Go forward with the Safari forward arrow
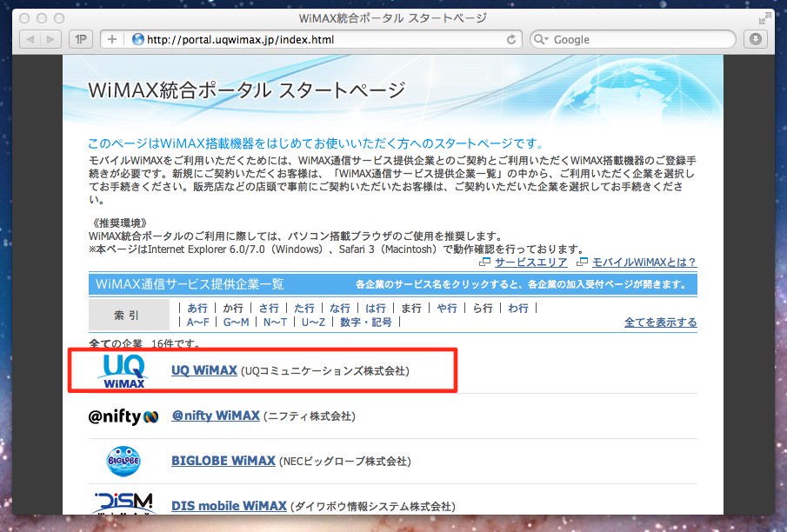This screenshot has width=787, height=532. click(50, 39)
